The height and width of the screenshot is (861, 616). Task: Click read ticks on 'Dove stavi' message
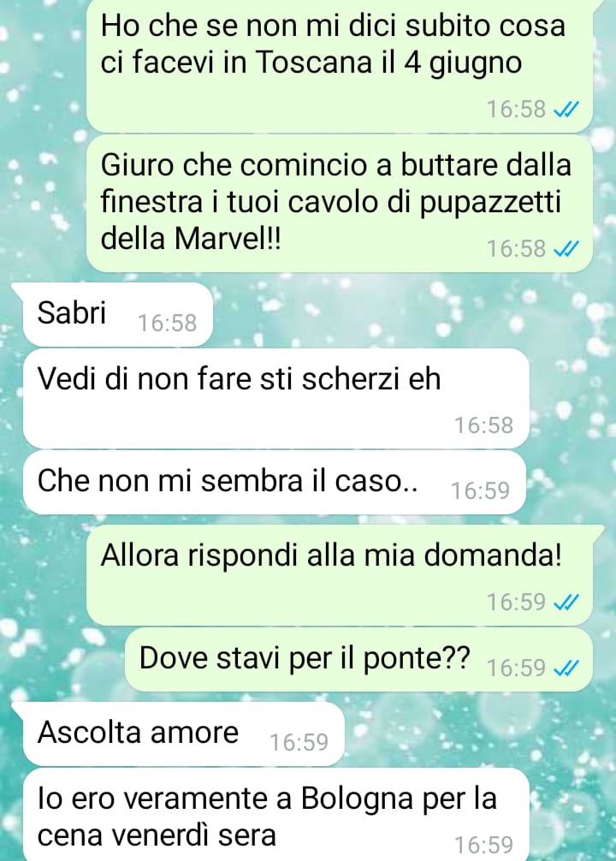[x=565, y=668]
